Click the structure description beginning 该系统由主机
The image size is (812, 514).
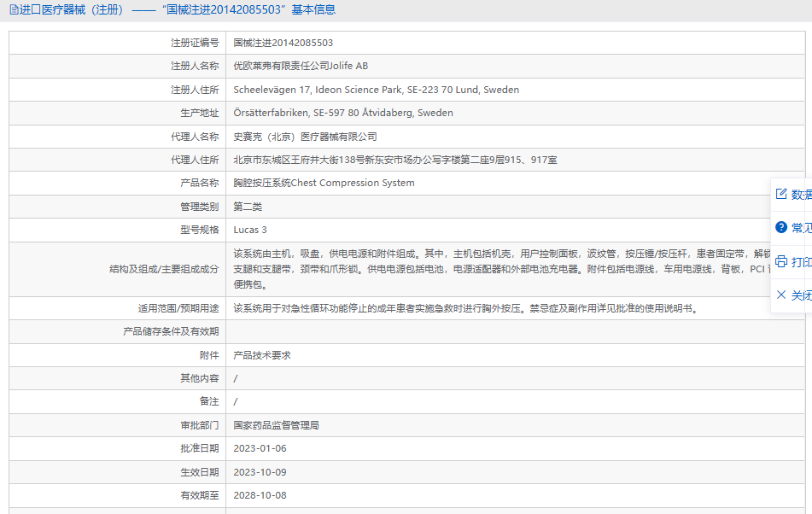pyautogui.click(x=502, y=269)
